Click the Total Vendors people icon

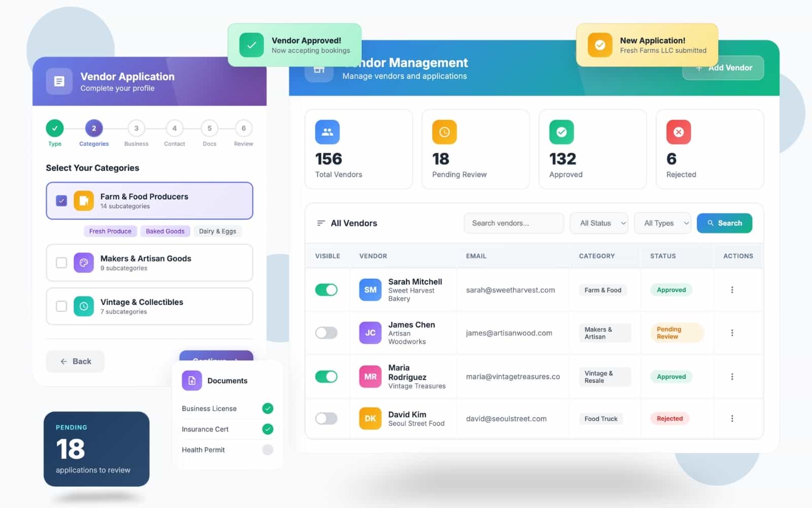point(327,132)
